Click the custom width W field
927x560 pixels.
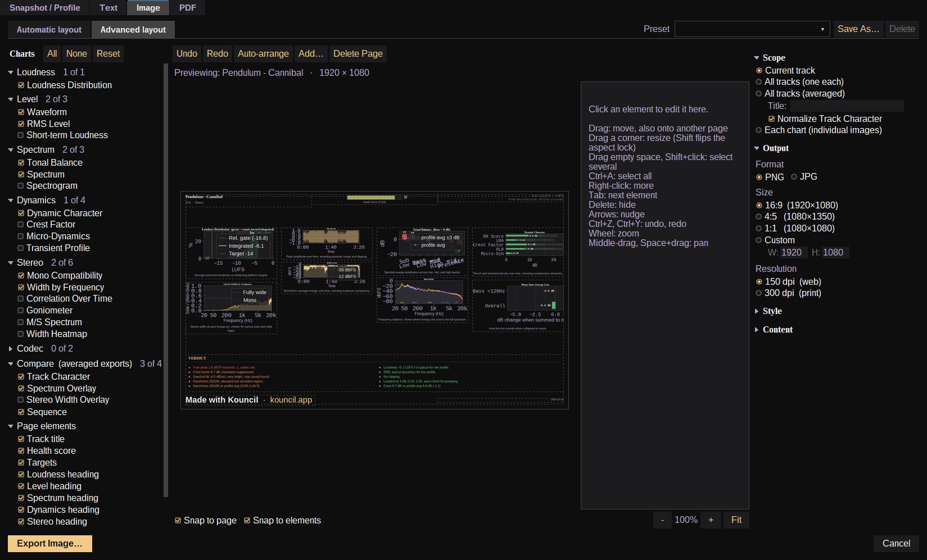tap(794, 253)
